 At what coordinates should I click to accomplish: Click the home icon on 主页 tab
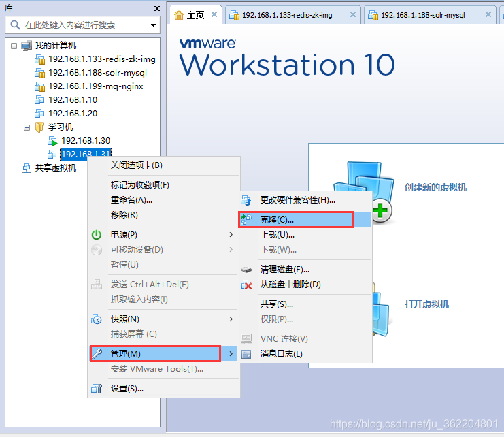pos(179,15)
